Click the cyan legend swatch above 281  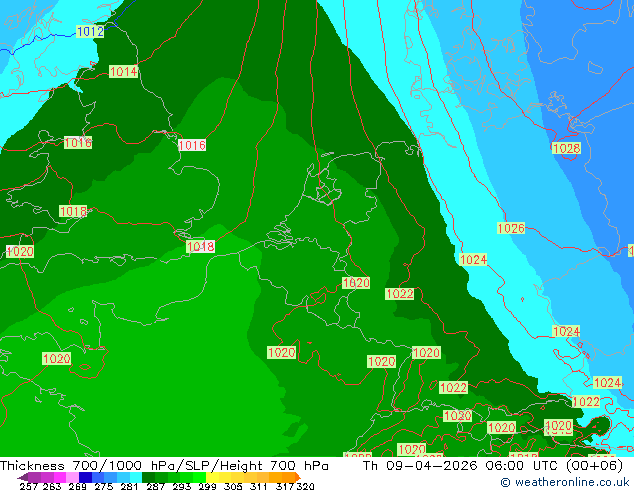tap(136, 477)
